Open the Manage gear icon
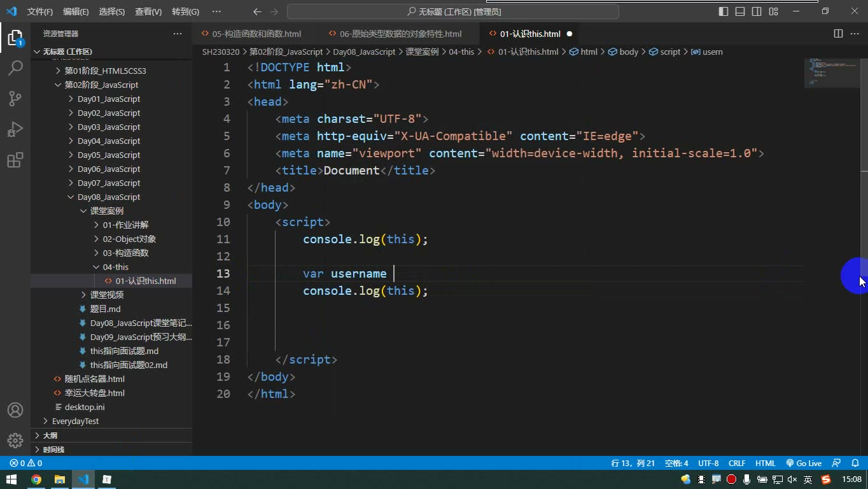 pyautogui.click(x=15, y=441)
